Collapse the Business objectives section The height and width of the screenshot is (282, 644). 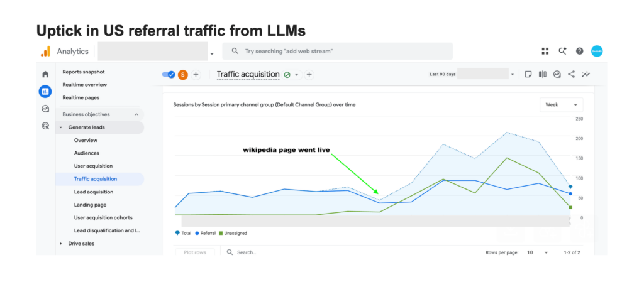[136, 114]
